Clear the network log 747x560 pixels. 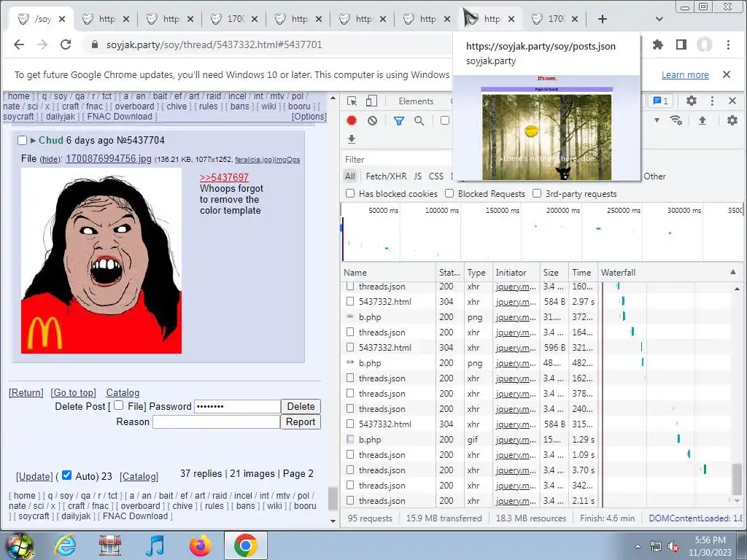(x=373, y=120)
